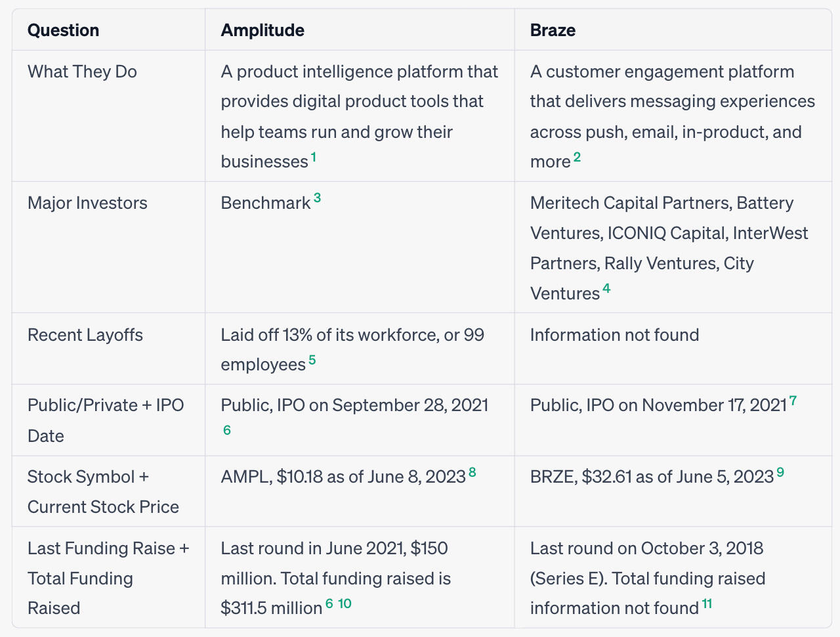Click citation 8 after AMPL stock price
840x637 pixels.
[x=472, y=472]
